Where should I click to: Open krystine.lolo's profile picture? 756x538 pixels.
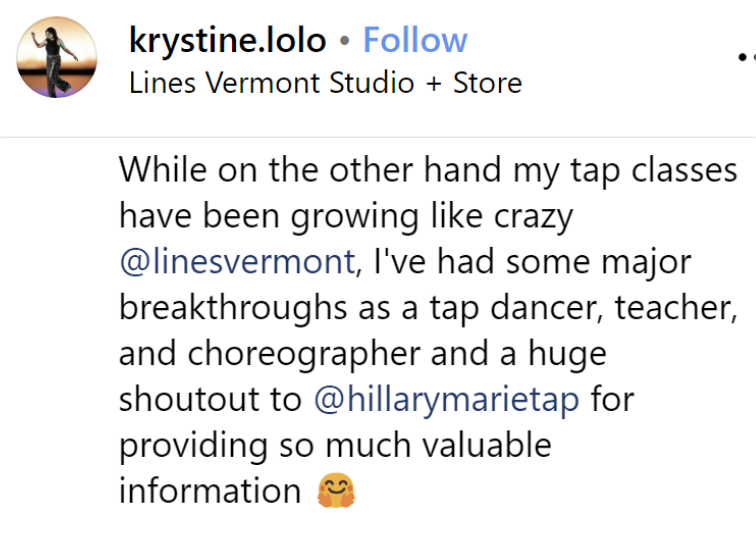click(x=57, y=57)
